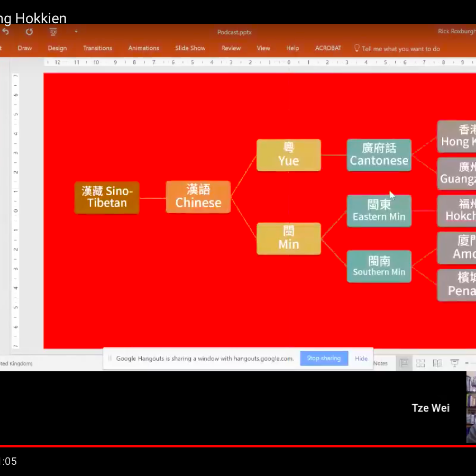Open the Design tab

[x=57, y=48]
